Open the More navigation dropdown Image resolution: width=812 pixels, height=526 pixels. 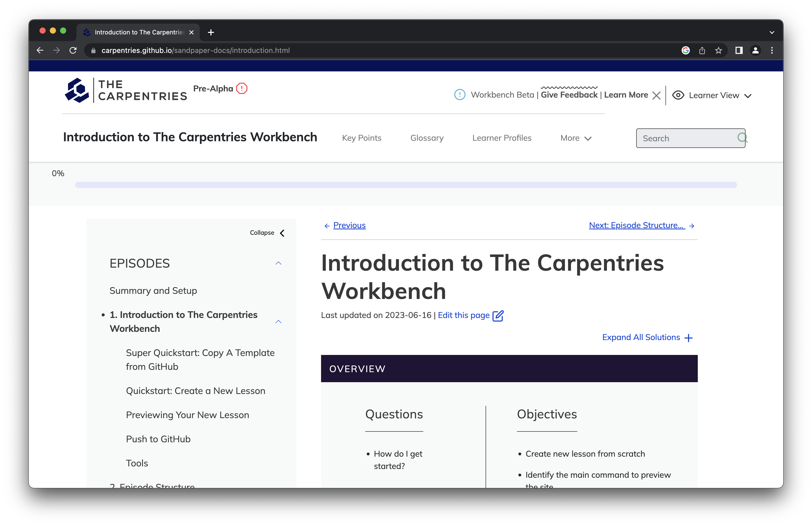pos(575,138)
